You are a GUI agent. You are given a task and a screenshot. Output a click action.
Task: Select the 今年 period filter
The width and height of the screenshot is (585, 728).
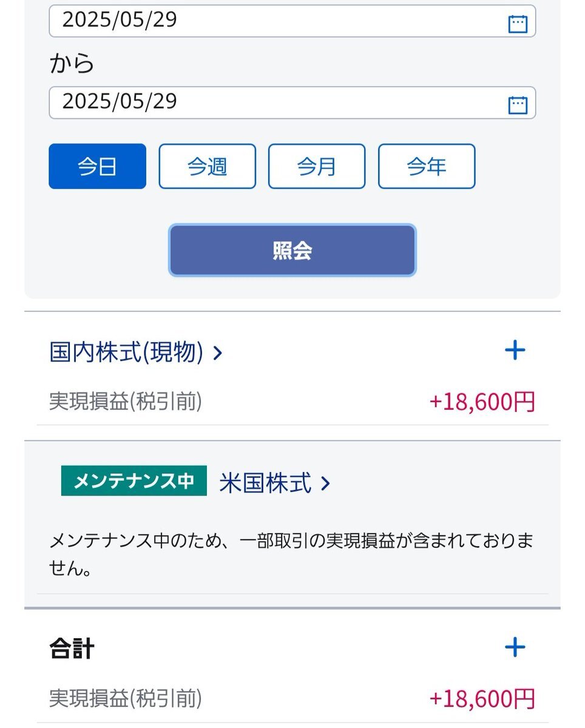[427, 166]
